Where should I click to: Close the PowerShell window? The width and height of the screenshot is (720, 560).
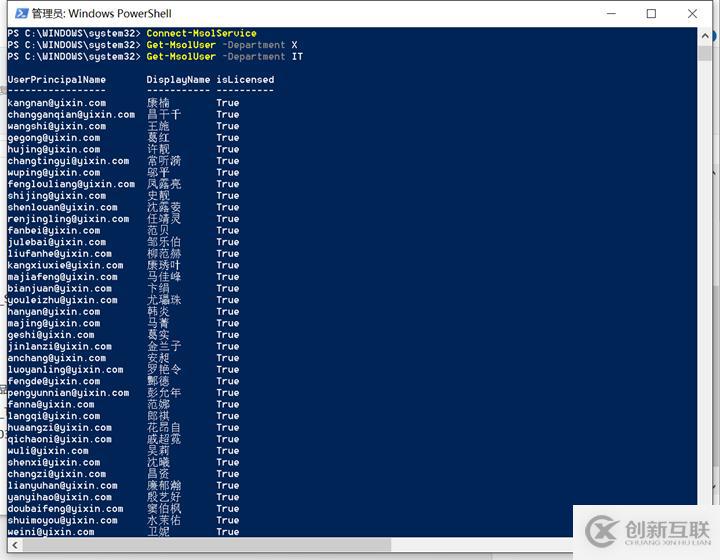pos(692,14)
